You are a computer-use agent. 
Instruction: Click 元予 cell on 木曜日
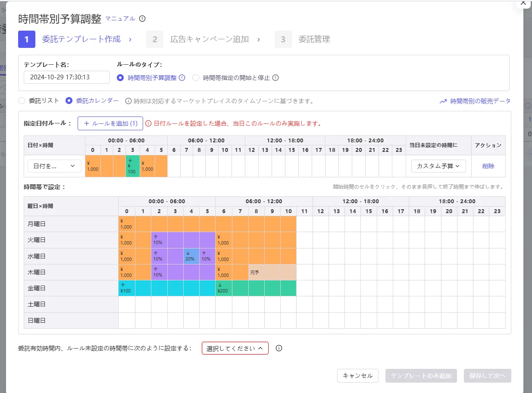point(256,272)
